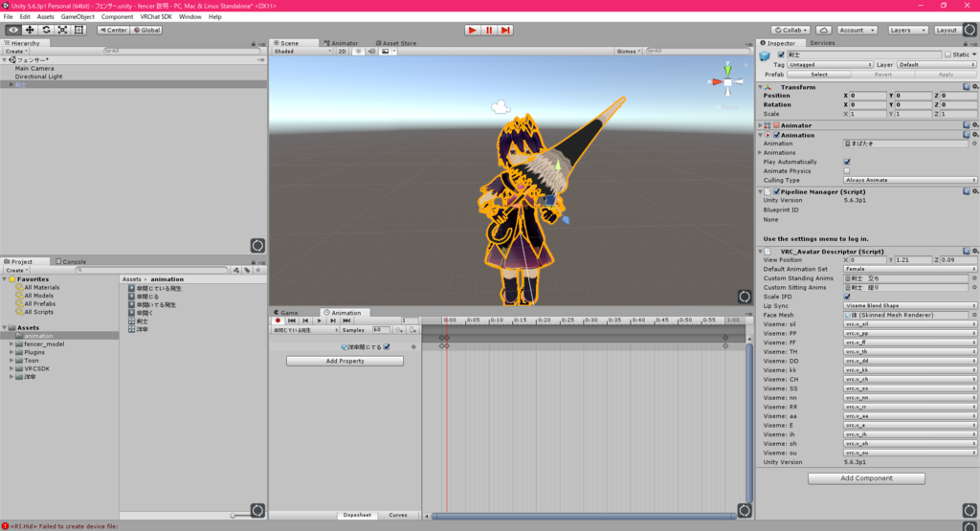
Task: Expand the Animator component foldout
Action: click(760, 125)
